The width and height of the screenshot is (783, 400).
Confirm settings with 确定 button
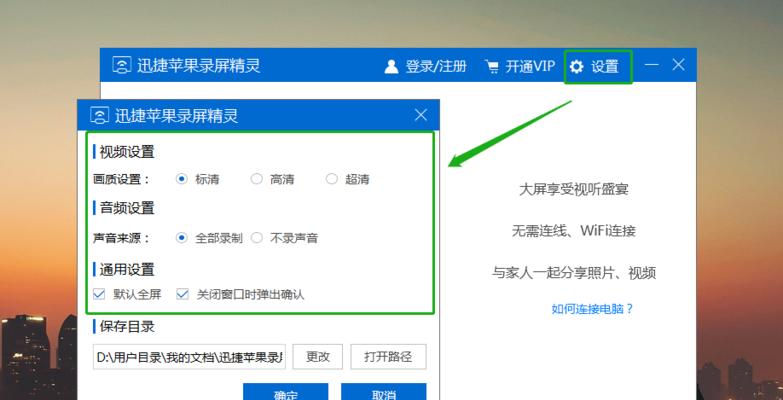(x=286, y=392)
